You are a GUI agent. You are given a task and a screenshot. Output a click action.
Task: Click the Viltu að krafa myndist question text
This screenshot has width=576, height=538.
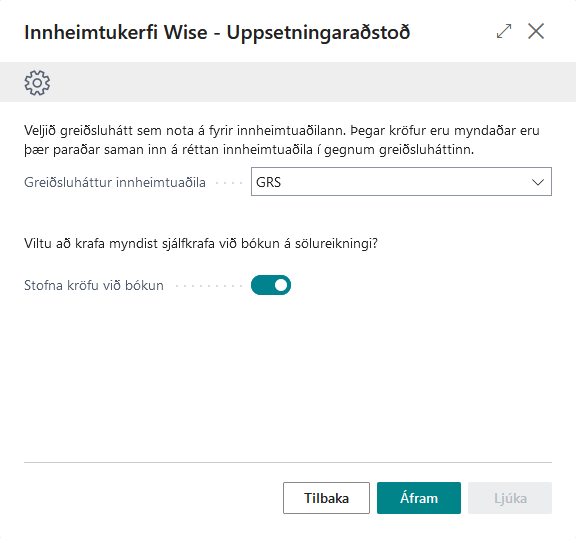pyautogui.click(x=201, y=243)
